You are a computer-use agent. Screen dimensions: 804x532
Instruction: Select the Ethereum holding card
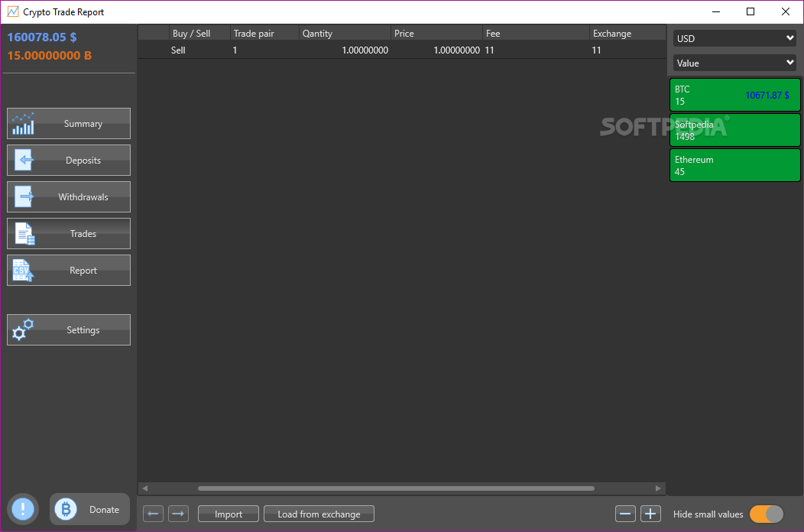pos(734,165)
